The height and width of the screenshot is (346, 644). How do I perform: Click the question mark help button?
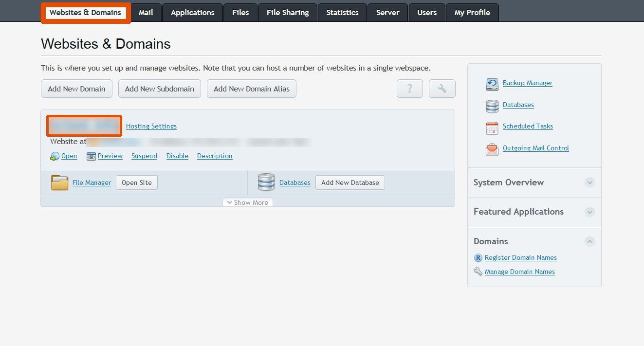pyautogui.click(x=409, y=89)
